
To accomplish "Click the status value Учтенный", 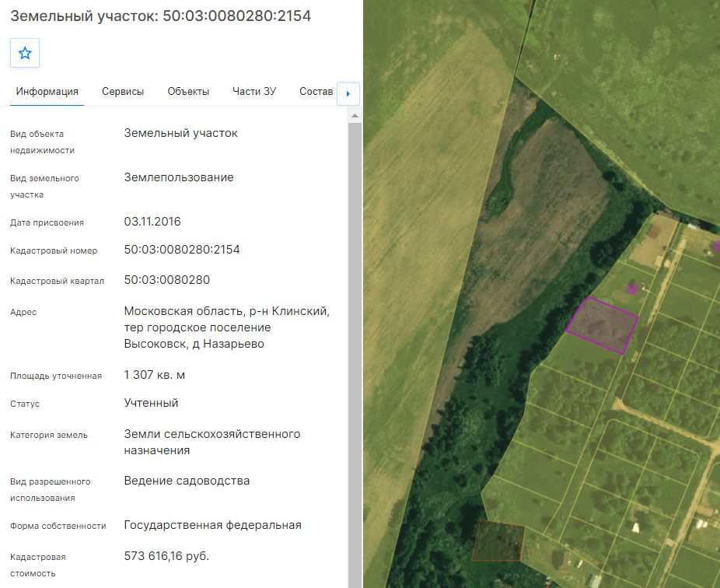I will (x=151, y=403).
